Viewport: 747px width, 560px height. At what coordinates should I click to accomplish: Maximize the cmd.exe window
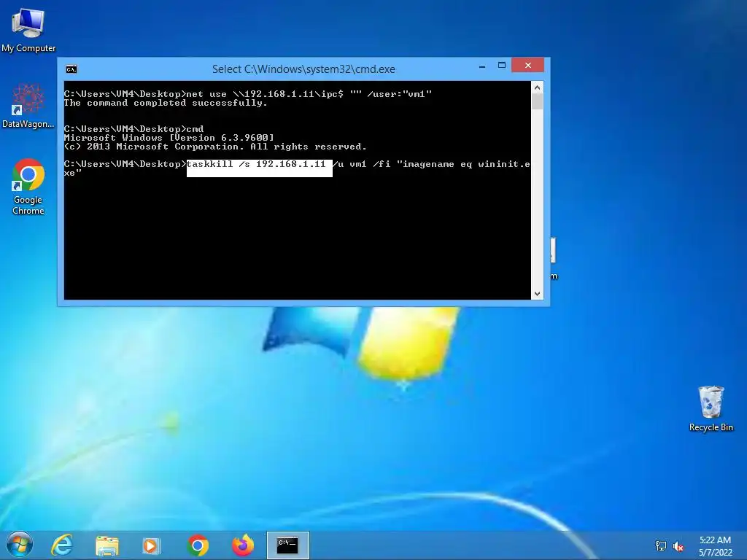click(x=502, y=65)
